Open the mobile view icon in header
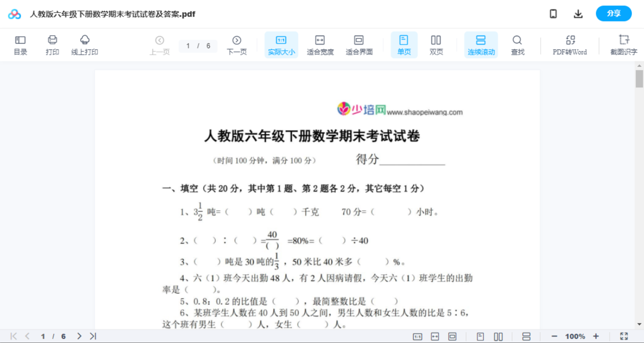The height and width of the screenshot is (343, 644). [x=553, y=13]
